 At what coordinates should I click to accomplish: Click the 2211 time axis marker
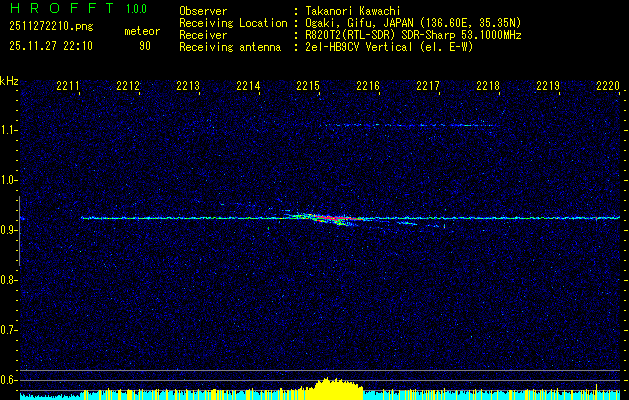point(68,87)
